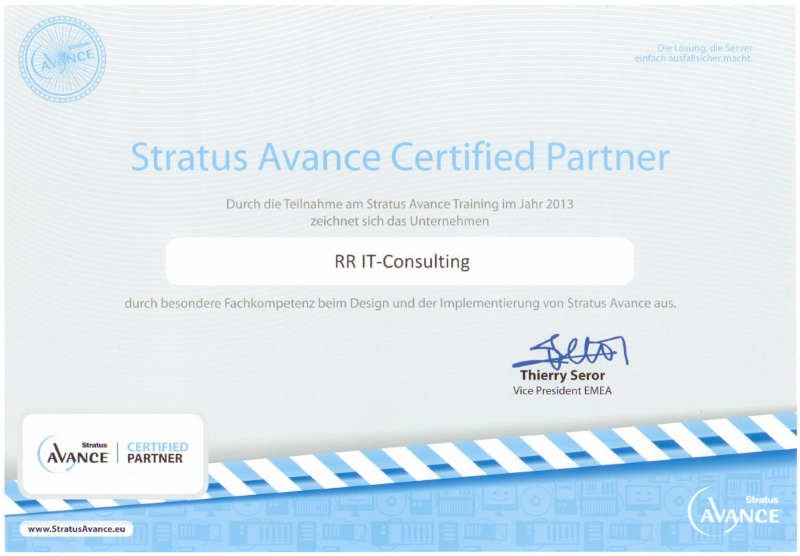The width and height of the screenshot is (800, 556).
Task: Click the 'CERTIFIED' word in the badge
Action: click(158, 447)
